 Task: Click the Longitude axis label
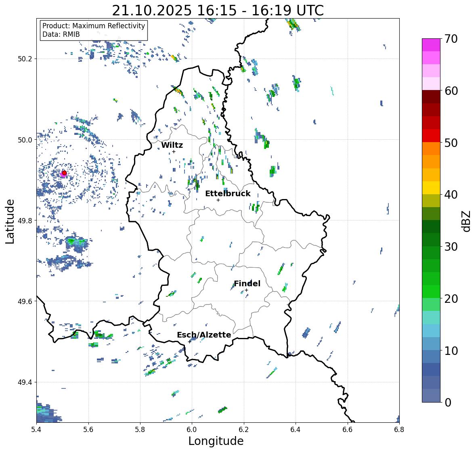pos(216,441)
